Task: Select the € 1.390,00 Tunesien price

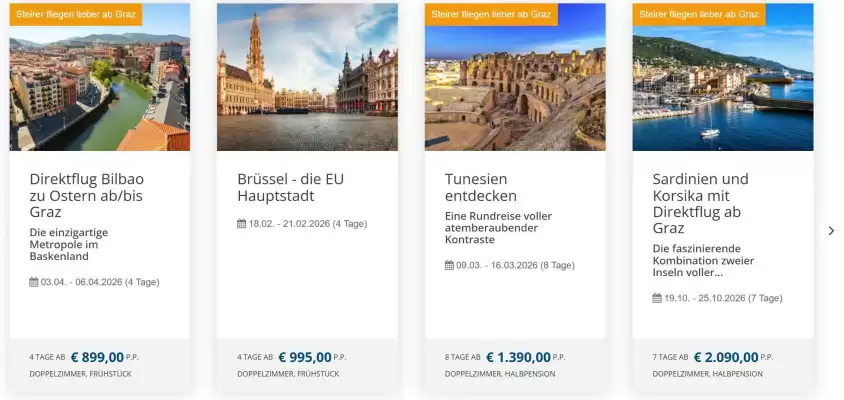Action: click(518, 357)
